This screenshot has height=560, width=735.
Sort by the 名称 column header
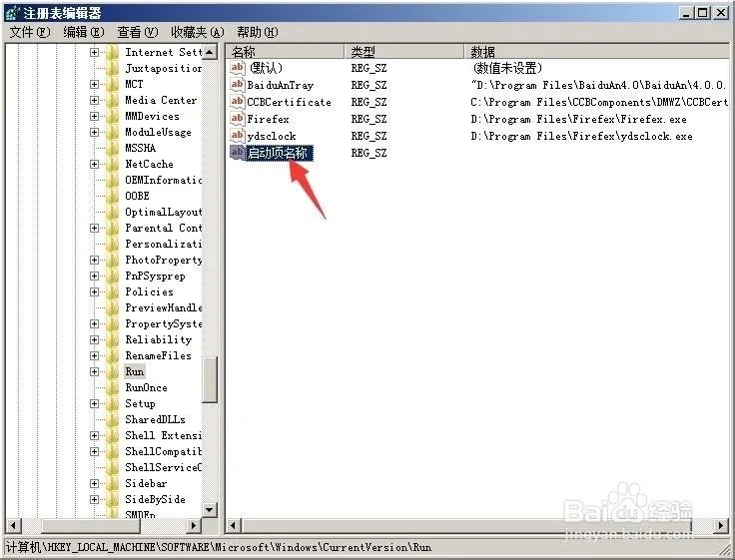[286, 52]
